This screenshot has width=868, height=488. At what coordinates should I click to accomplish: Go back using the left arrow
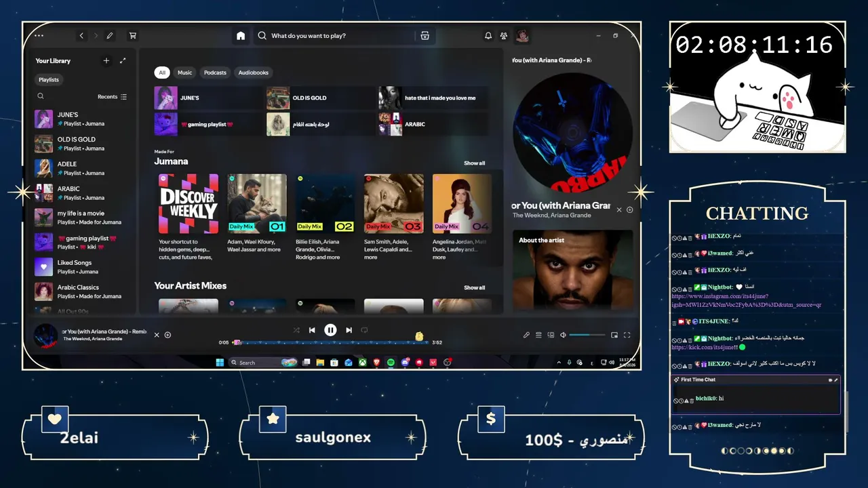(x=81, y=36)
